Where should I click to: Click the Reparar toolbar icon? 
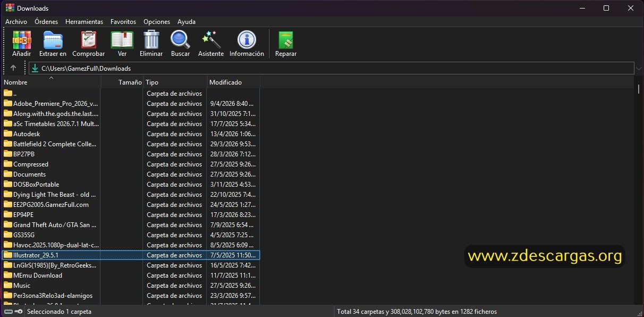click(x=286, y=40)
